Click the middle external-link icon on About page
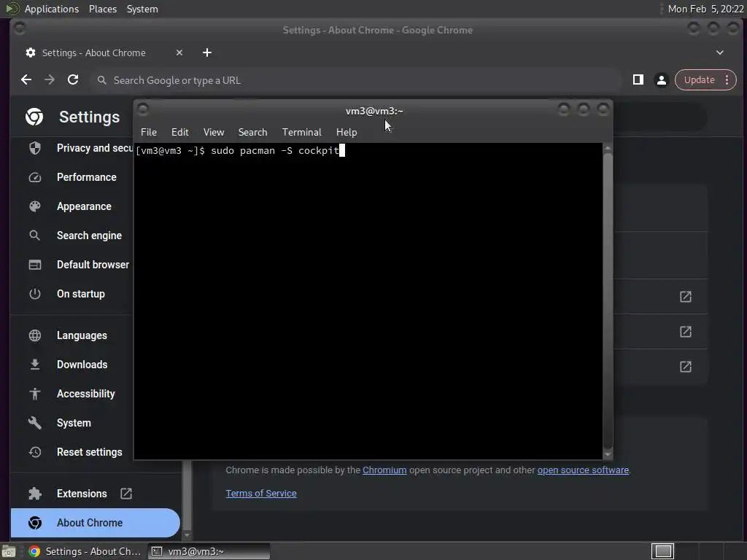Screen dimensions: 747x560 tap(686, 332)
